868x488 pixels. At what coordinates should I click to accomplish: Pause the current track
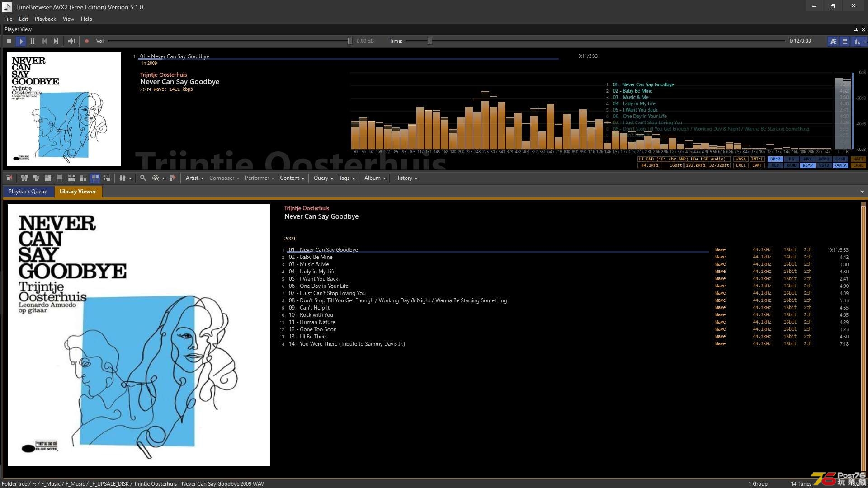[33, 41]
